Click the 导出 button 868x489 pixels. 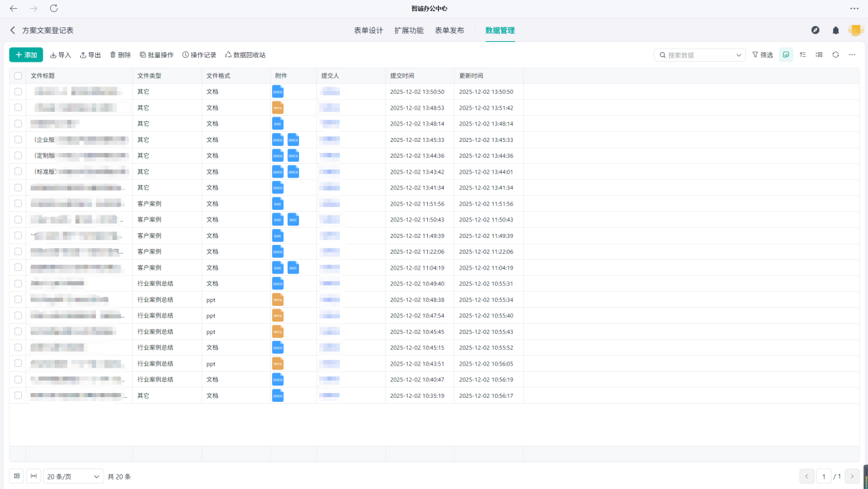point(91,55)
